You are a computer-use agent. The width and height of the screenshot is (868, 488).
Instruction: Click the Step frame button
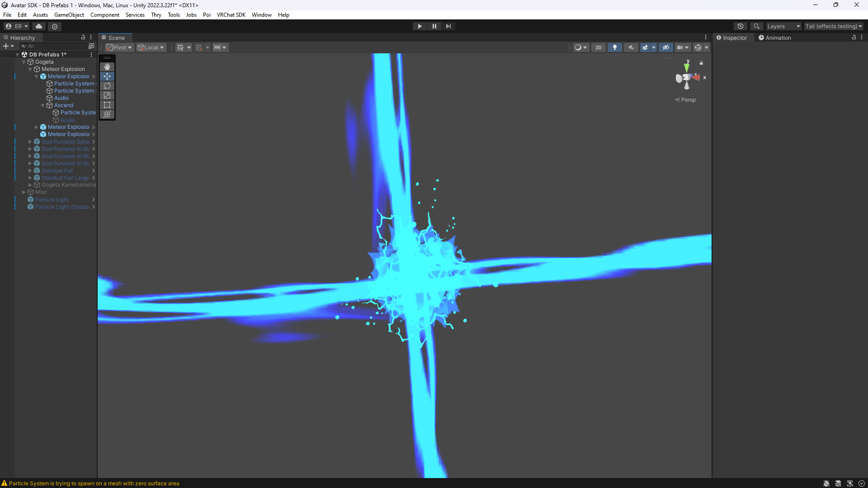point(448,26)
